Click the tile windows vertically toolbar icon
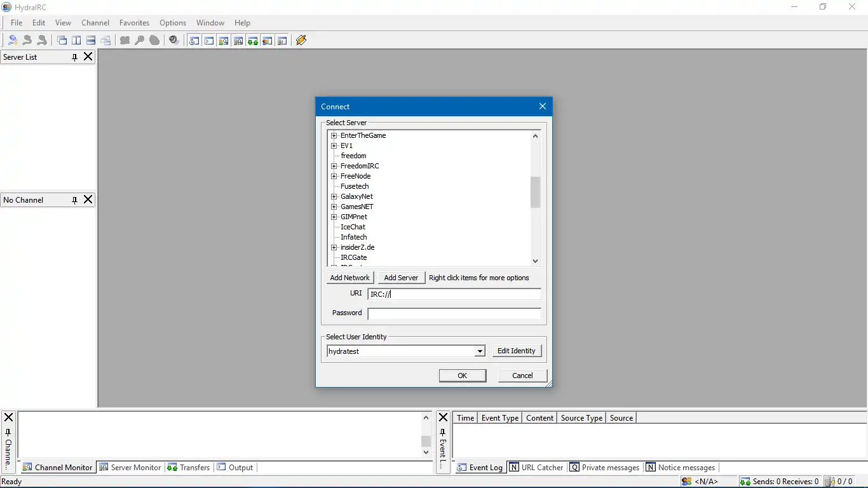This screenshot has width=868, height=488. pyautogui.click(x=76, y=40)
